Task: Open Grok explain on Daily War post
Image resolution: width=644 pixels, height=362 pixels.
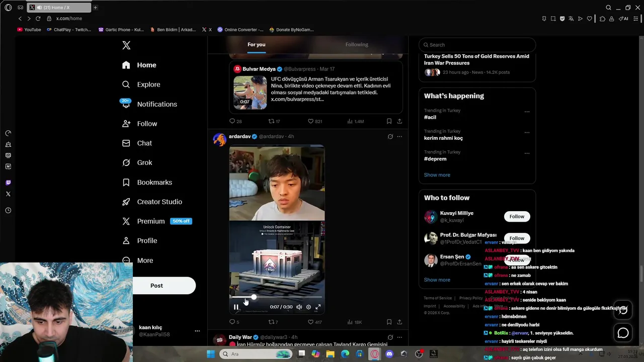Action: (390, 337)
